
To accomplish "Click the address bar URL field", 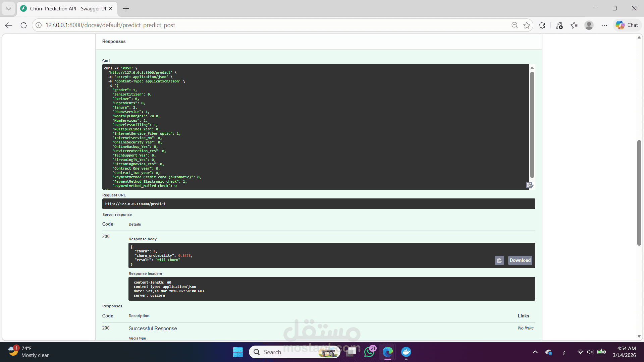I will click(x=268, y=25).
